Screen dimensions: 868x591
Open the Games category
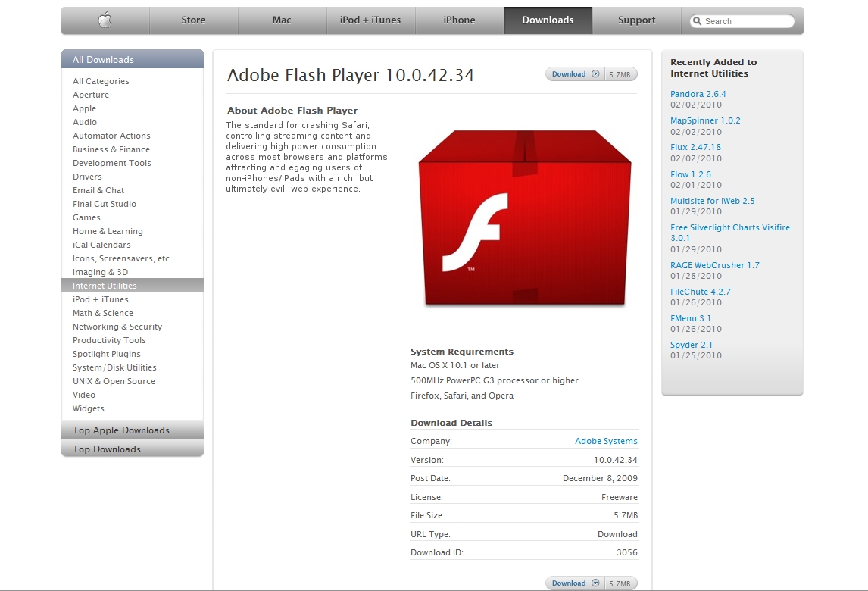pyautogui.click(x=86, y=217)
